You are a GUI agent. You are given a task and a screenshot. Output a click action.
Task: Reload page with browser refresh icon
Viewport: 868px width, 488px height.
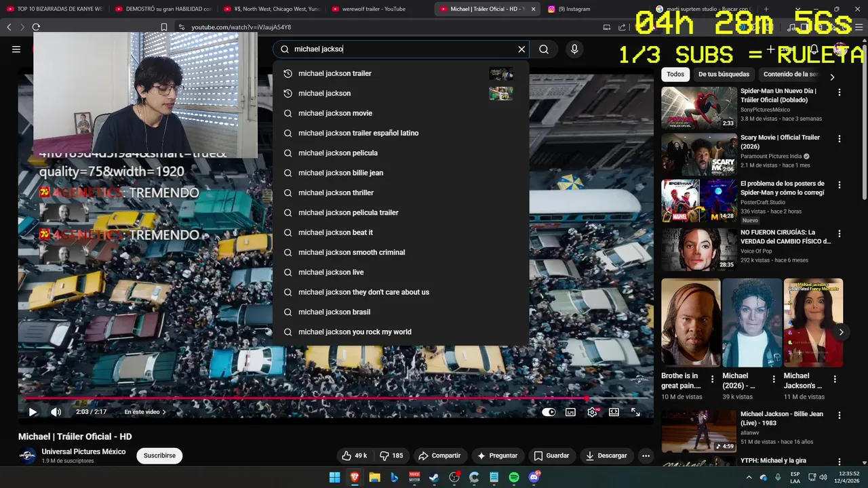(36, 27)
